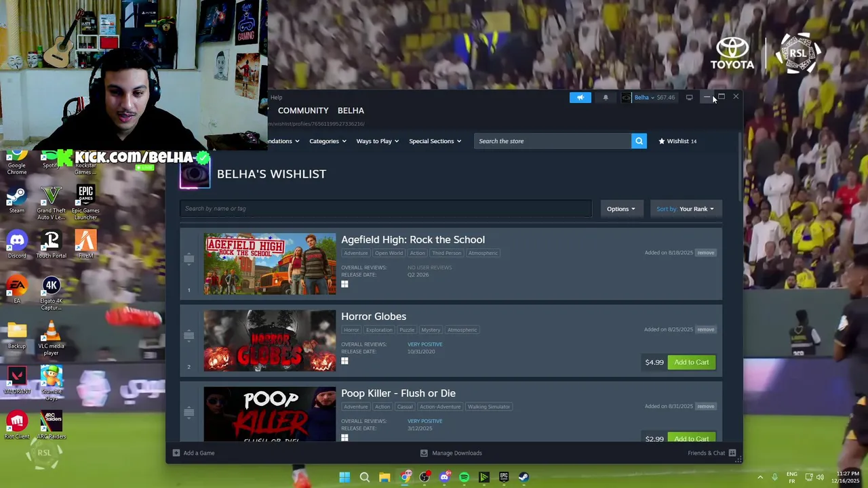
Task: Open Epic Games Launcher desktop shortcut
Action: (x=85, y=204)
